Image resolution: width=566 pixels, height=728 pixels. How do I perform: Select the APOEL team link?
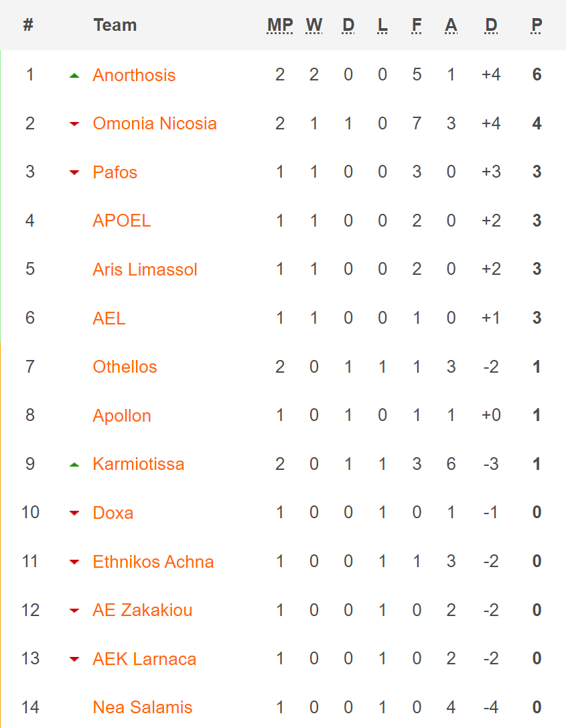(122, 221)
